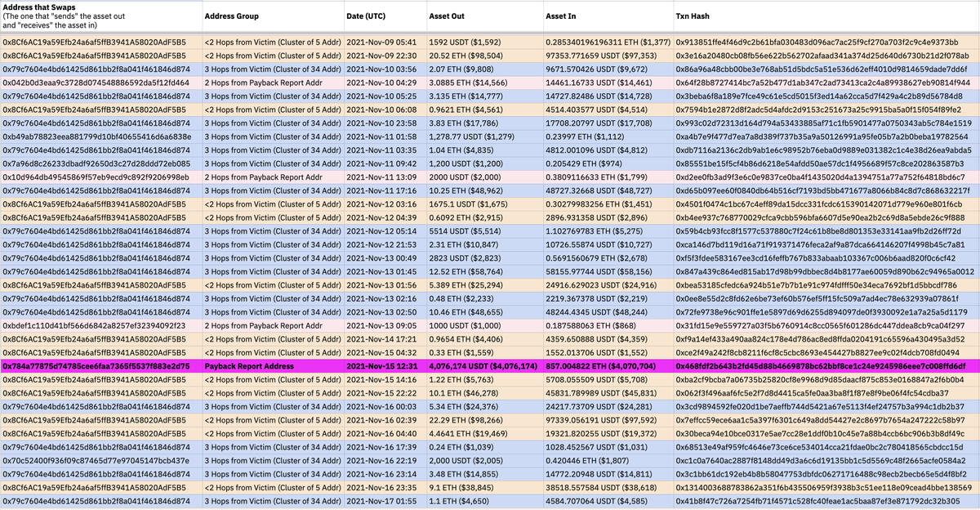The width and height of the screenshot is (980, 510).
Task: Select asset out cell '1592 USDT ($1,592)'
Action: 483,42
